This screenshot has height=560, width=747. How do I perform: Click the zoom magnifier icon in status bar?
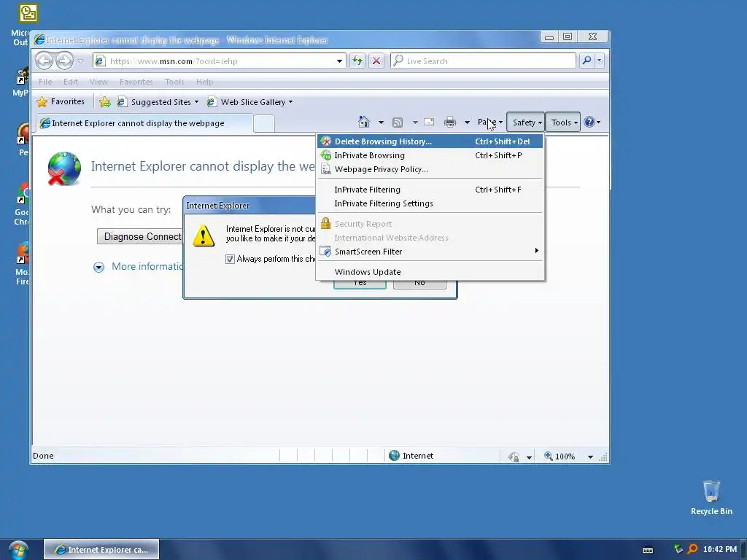549,456
